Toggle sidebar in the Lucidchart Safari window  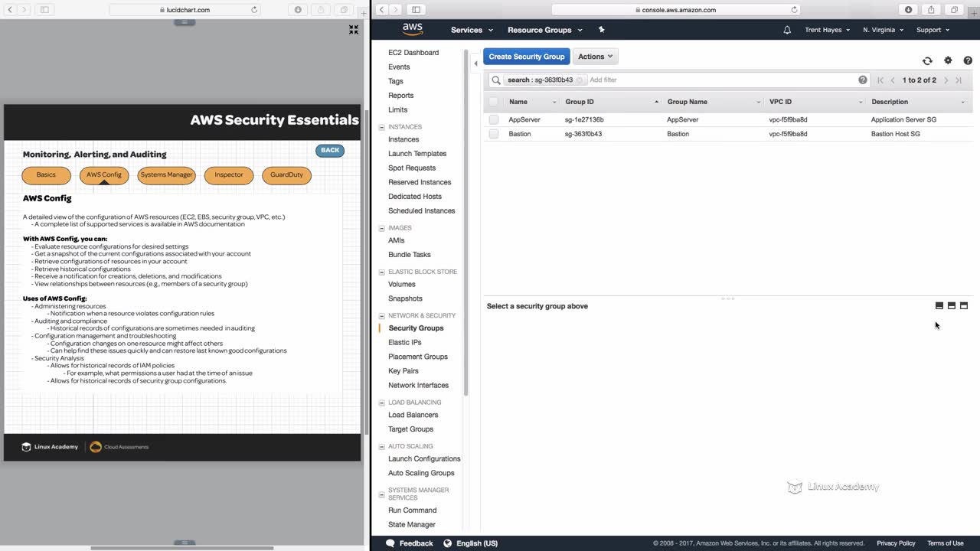44,10
